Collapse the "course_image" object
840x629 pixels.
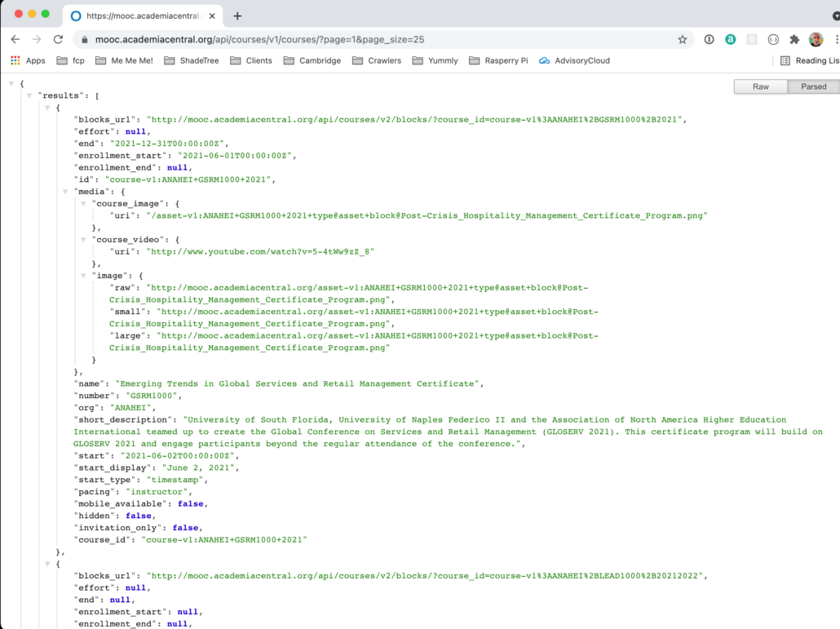point(83,204)
